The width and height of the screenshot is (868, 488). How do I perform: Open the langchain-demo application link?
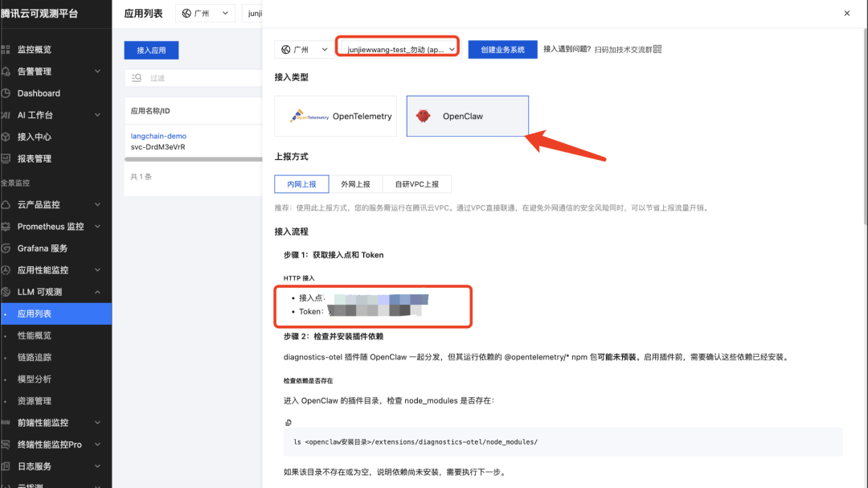pyautogui.click(x=158, y=136)
